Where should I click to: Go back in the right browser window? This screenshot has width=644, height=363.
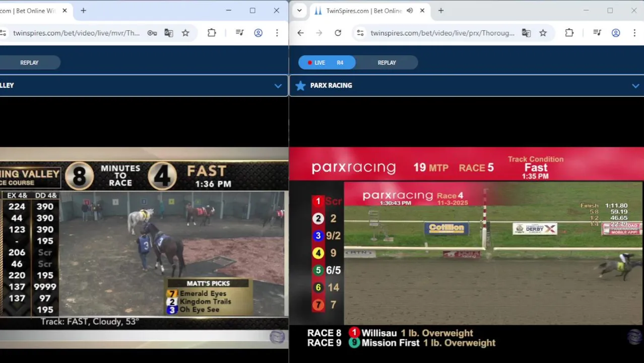[300, 33]
